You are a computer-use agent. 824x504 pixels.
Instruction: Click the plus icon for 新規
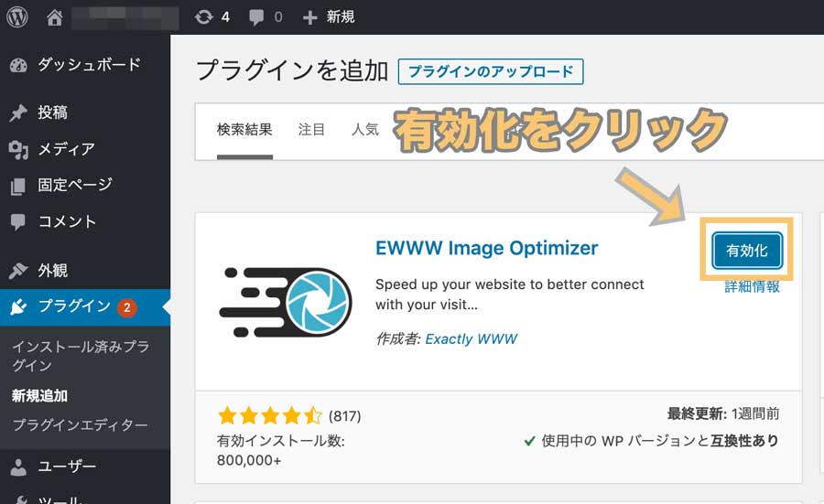[310, 17]
